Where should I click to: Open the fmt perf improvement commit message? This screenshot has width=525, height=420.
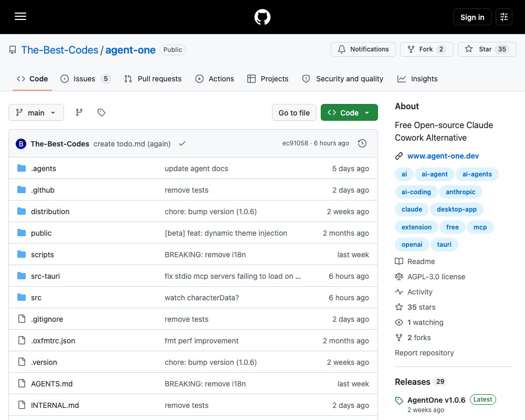pyautogui.click(x=202, y=341)
